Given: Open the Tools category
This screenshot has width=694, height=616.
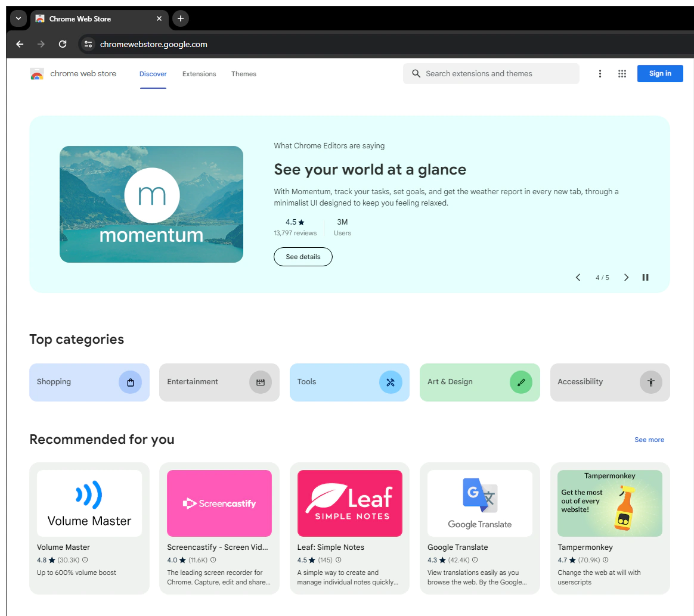Looking at the screenshot, I should point(349,382).
